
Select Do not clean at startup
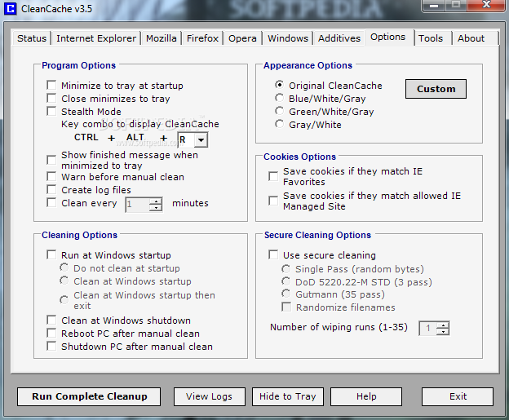[x=64, y=267]
